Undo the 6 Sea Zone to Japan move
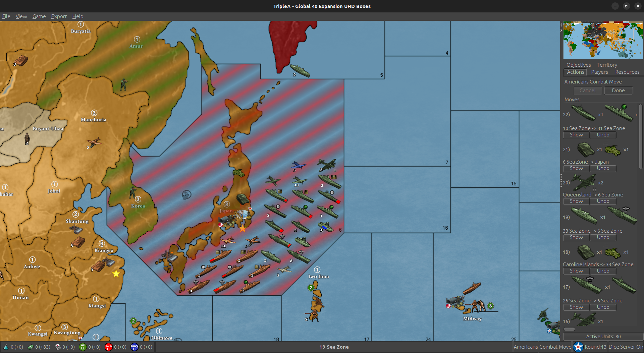 603,168
